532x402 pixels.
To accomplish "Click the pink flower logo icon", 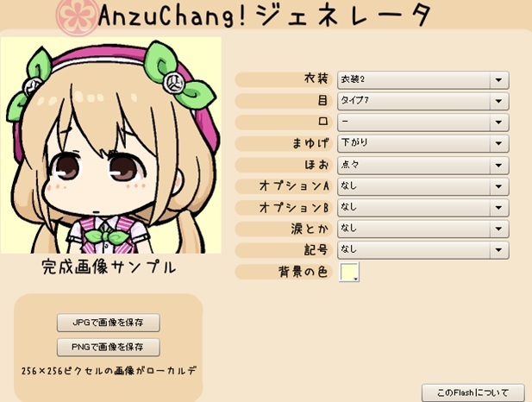I will click(x=78, y=17).
